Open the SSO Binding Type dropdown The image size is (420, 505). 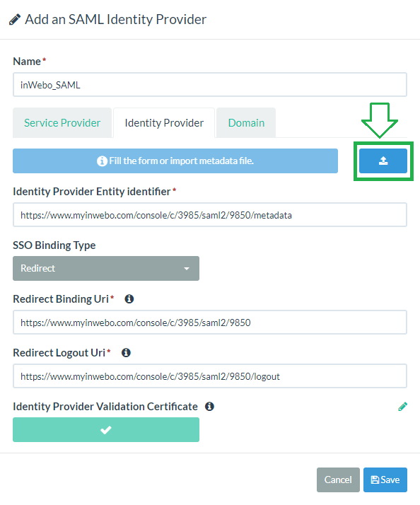tap(106, 268)
